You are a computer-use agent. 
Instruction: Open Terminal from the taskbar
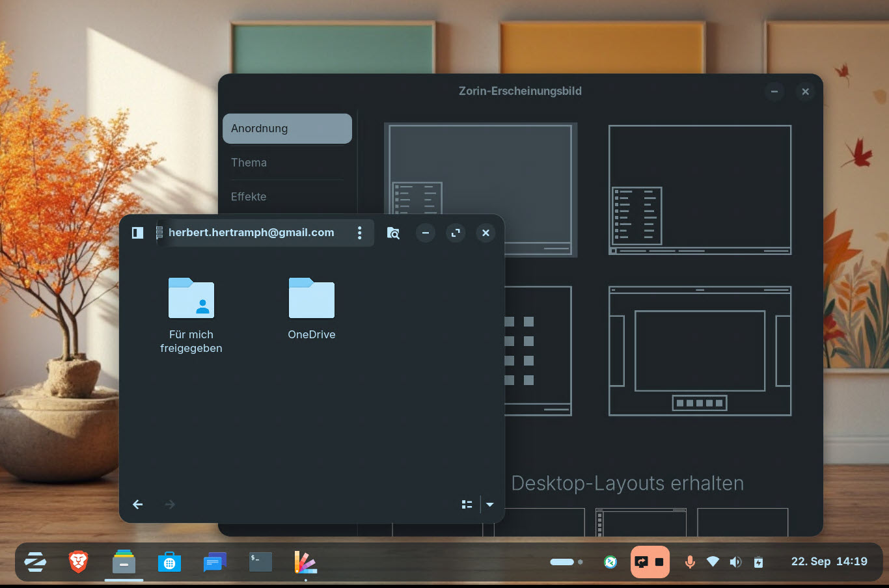pos(260,561)
